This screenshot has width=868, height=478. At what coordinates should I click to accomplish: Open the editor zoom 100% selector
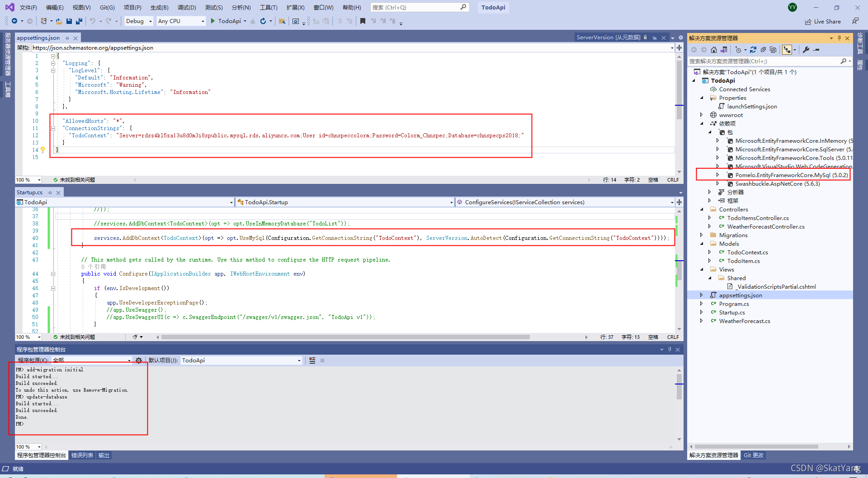pos(28,179)
